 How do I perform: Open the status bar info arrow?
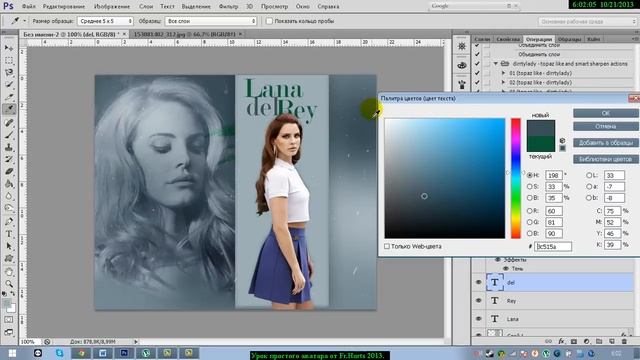[x=136, y=342]
